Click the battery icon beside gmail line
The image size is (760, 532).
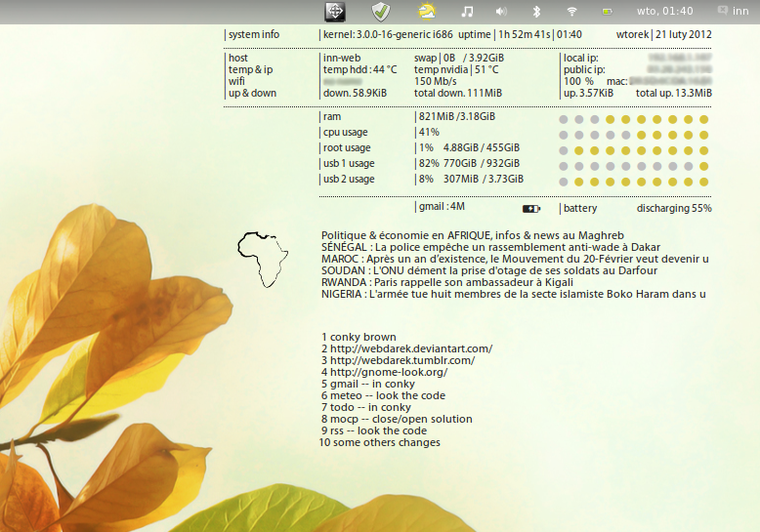(x=531, y=209)
